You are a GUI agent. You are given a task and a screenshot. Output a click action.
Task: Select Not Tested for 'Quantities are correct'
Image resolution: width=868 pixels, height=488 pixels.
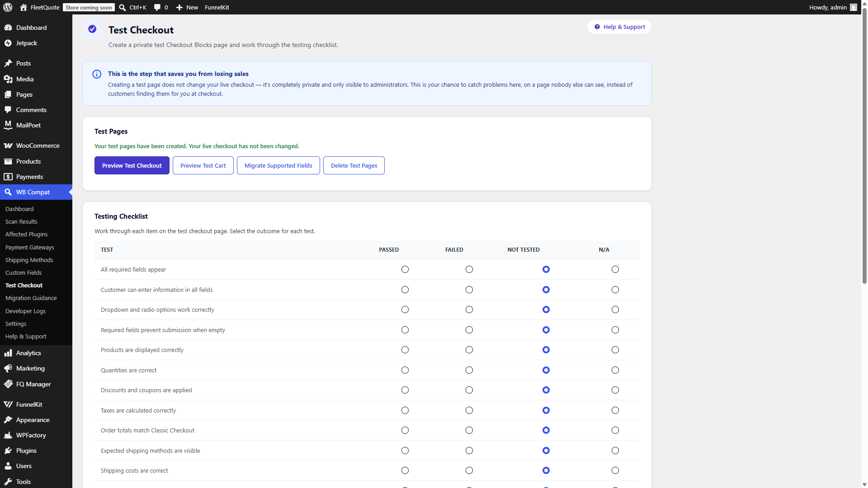click(x=546, y=370)
